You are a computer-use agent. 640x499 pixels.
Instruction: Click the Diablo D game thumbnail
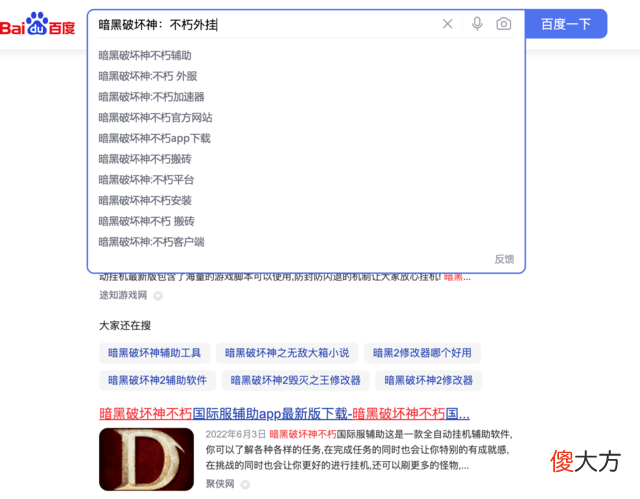click(x=147, y=459)
